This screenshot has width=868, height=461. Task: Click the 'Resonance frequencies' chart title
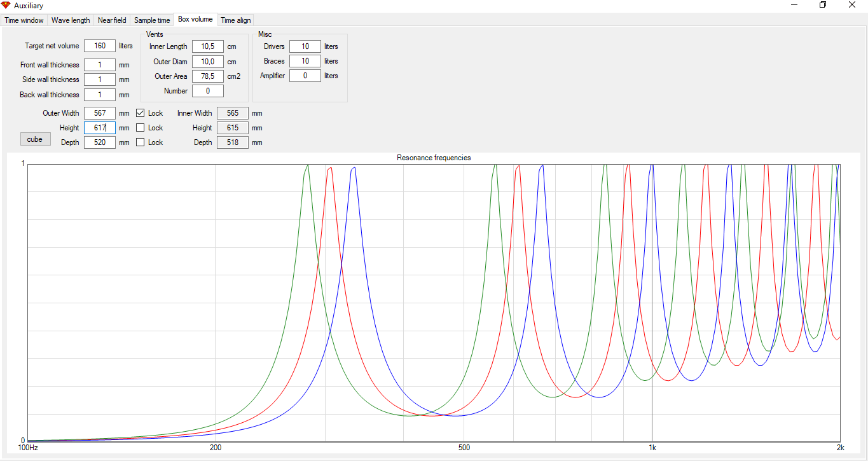pos(434,158)
